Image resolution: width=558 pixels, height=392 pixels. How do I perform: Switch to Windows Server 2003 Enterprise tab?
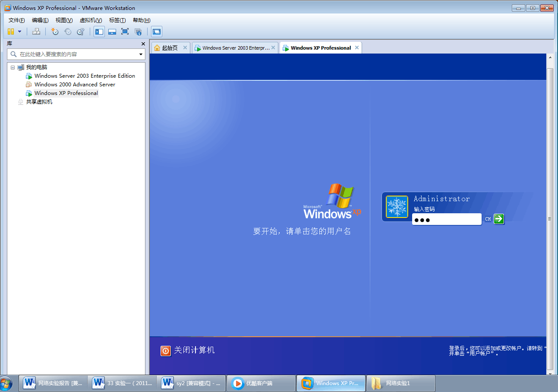(x=236, y=48)
